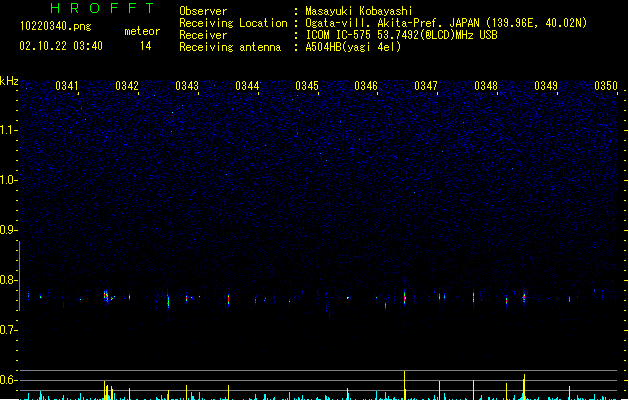Viewport: 629px width, 400px height.
Task: Click the 0341 time marker
Action: 67,86
